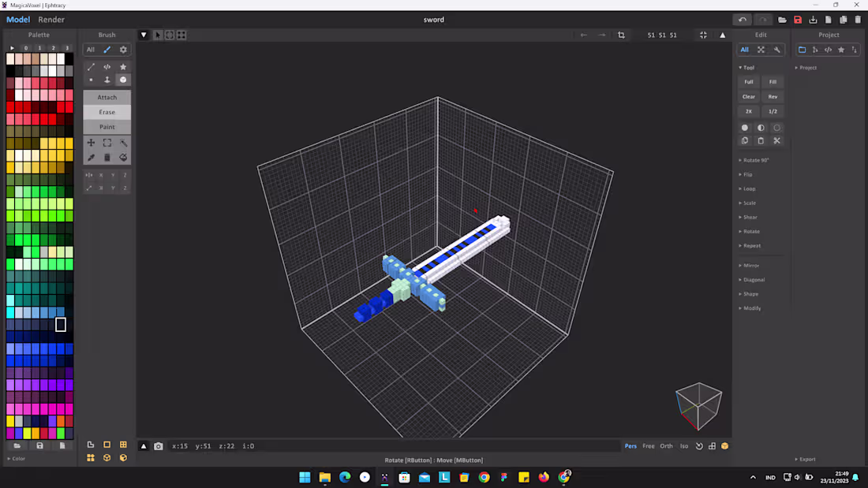Switch camera to Free mode
Viewport: 868px width, 488px height.
coord(648,446)
